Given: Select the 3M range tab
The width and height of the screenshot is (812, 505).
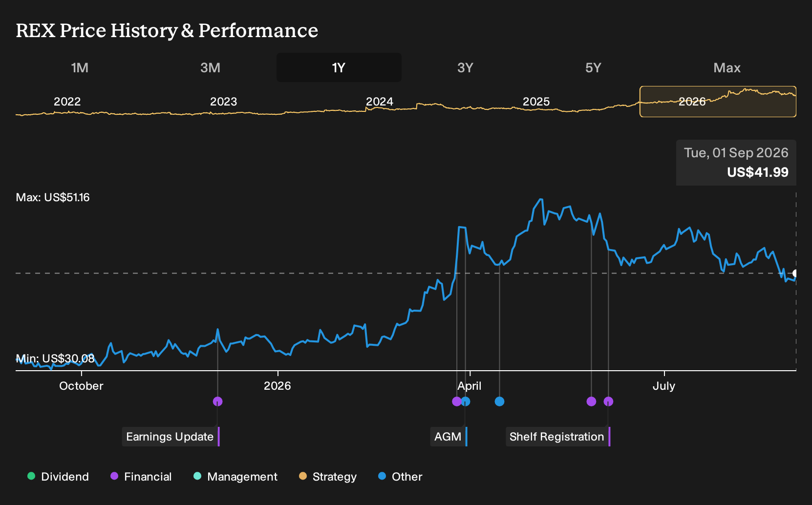Looking at the screenshot, I should point(210,67).
